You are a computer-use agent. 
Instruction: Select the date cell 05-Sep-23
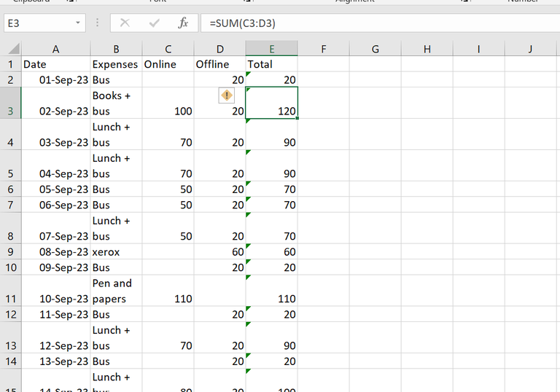[55, 189]
